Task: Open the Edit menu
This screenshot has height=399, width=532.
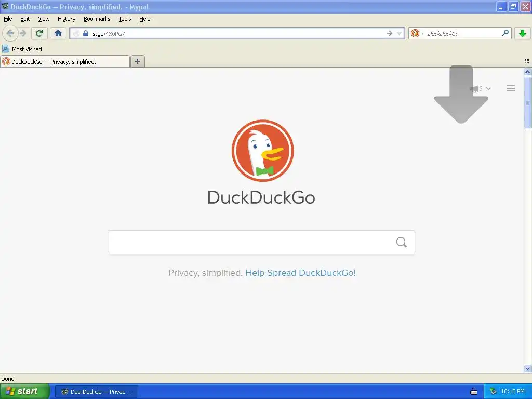Action: tap(25, 19)
